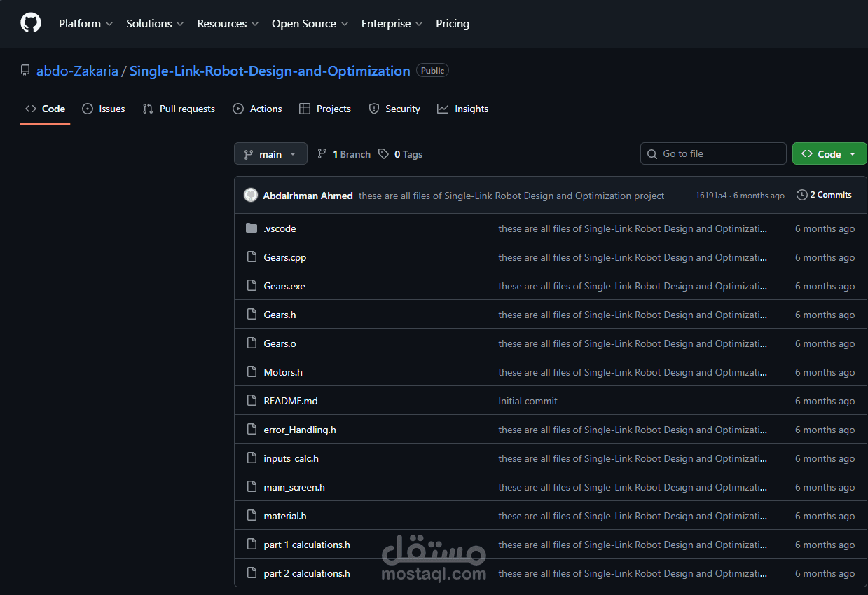Click the file icon next to main_screen.h

click(252, 487)
